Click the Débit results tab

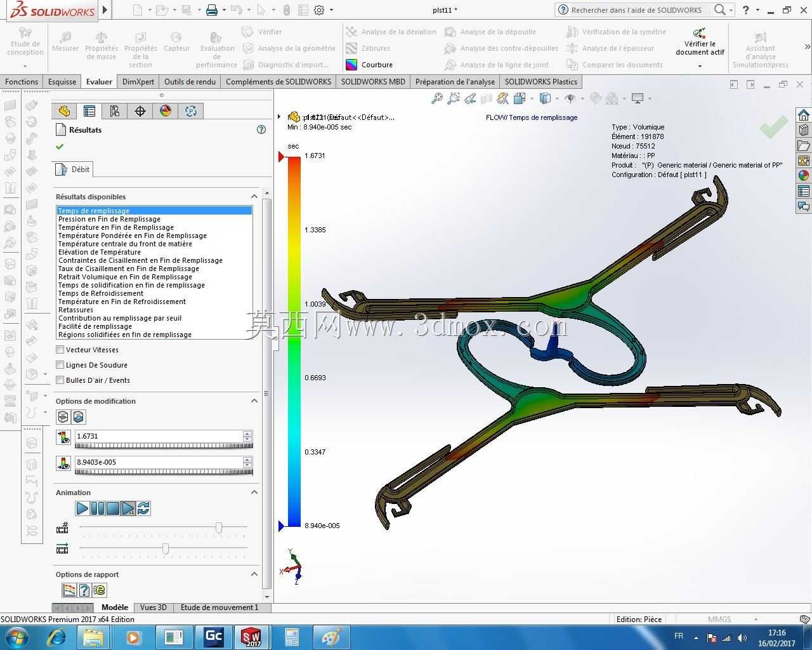coord(74,169)
